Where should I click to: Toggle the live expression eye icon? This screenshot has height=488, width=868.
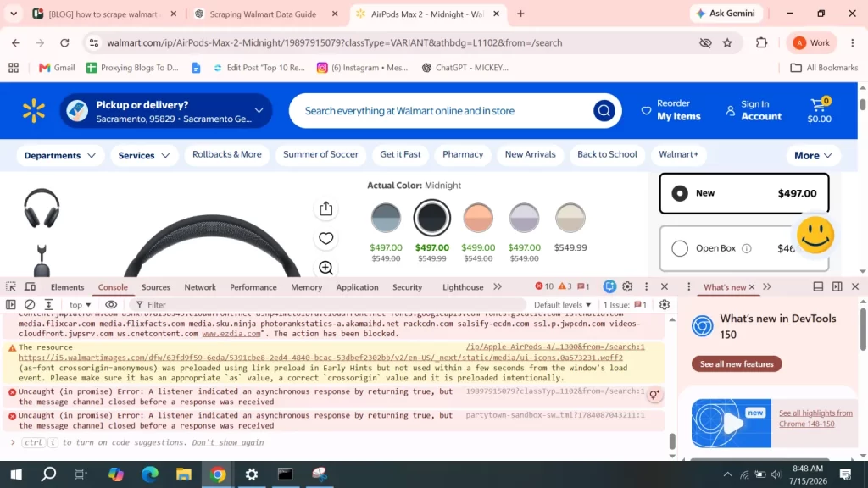point(111,304)
